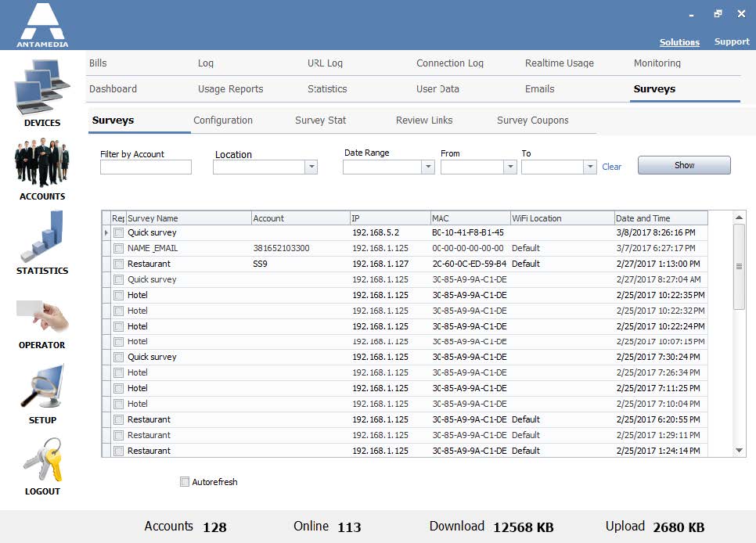Open the Survey Stat sub-tab
This screenshot has height=543, width=756.
320,120
